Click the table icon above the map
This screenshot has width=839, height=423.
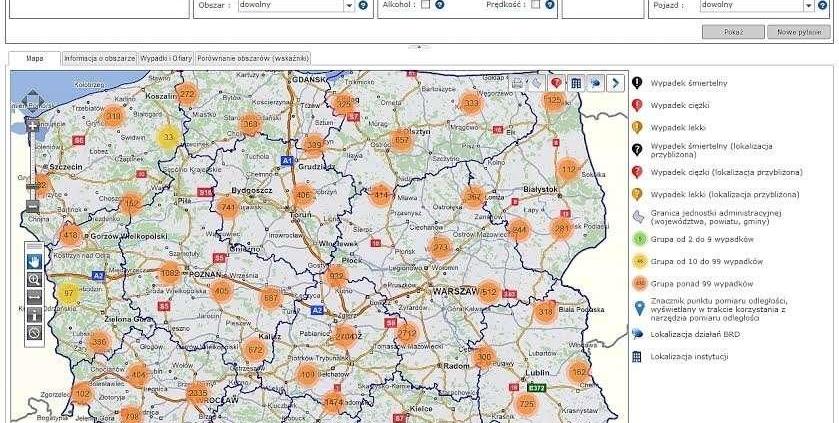tap(576, 83)
